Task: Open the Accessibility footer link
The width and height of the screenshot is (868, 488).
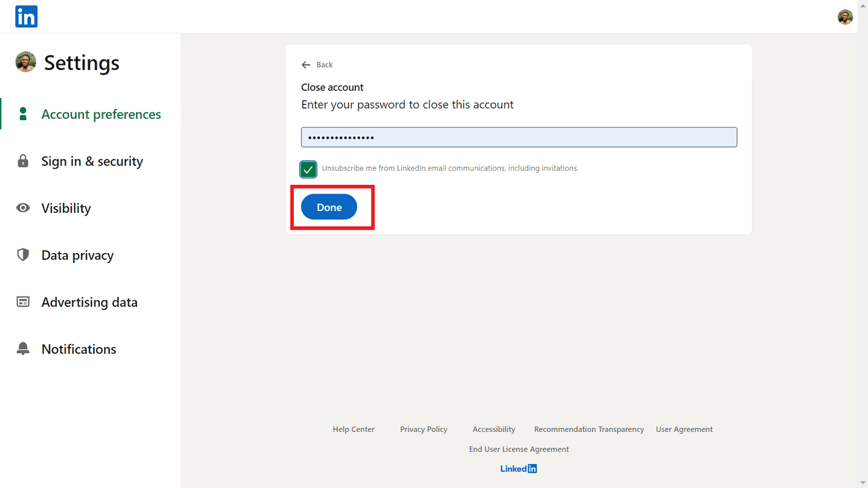Action: pos(493,429)
